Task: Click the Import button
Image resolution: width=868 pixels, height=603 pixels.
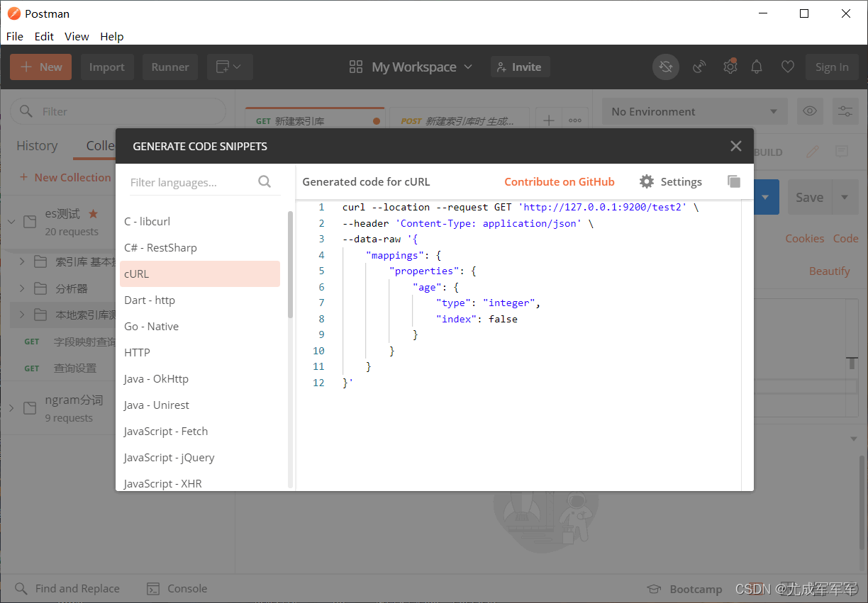Action: click(x=107, y=67)
